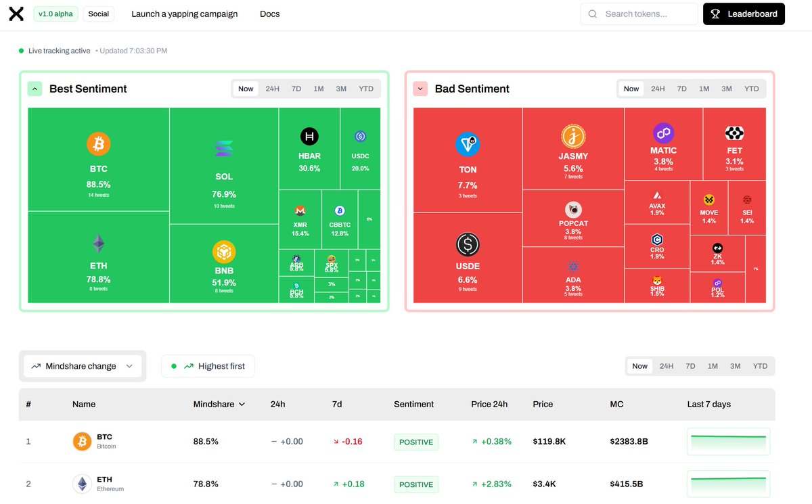Image resolution: width=812 pixels, height=504 pixels.
Task: Select YTD in Bad Sentiment timeframe
Action: [x=752, y=89]
